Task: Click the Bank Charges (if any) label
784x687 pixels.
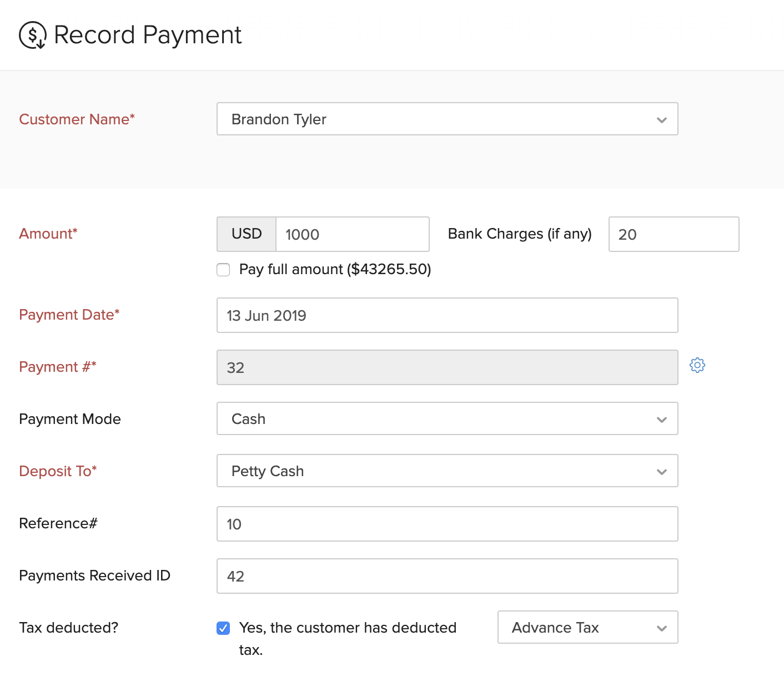Action: click(520, 234)
